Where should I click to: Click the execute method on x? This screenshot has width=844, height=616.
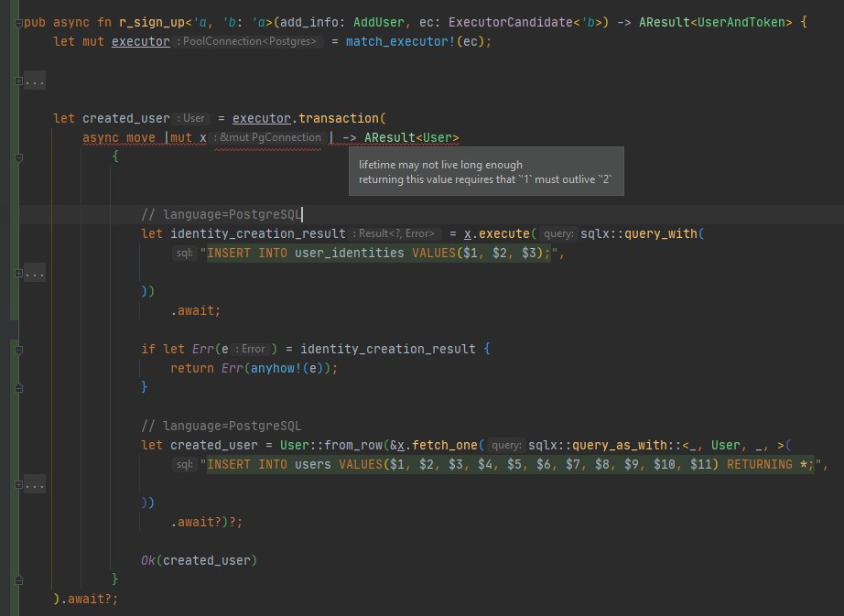click(503, 234)
